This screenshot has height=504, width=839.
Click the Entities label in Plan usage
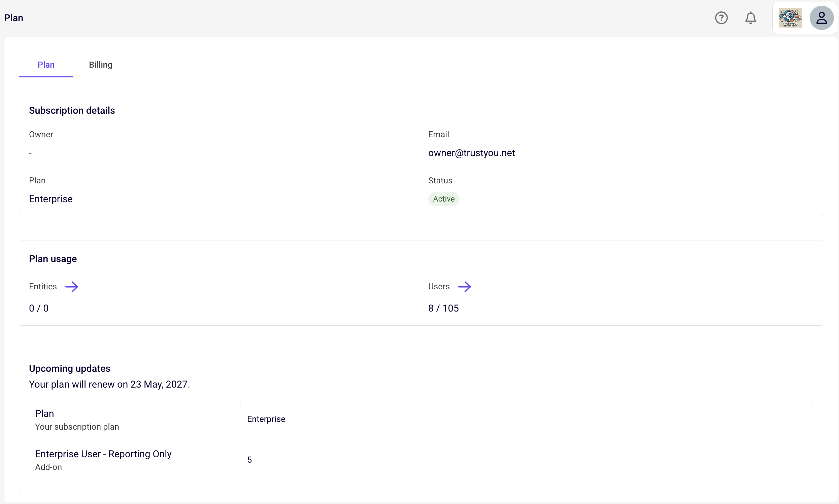pos(43,286)
